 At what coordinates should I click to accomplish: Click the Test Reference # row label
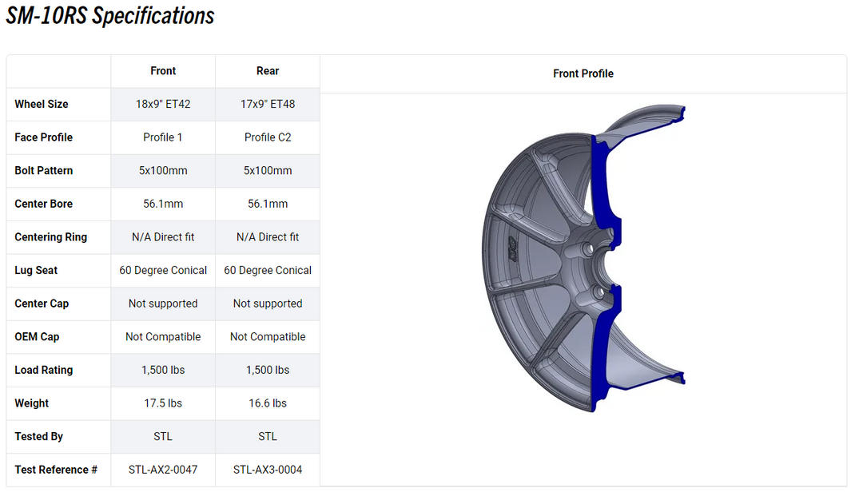tap(56, 470)
